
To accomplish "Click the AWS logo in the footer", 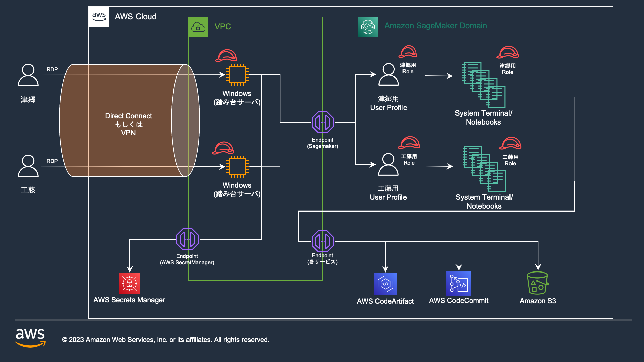I will (x=30, y=338).
